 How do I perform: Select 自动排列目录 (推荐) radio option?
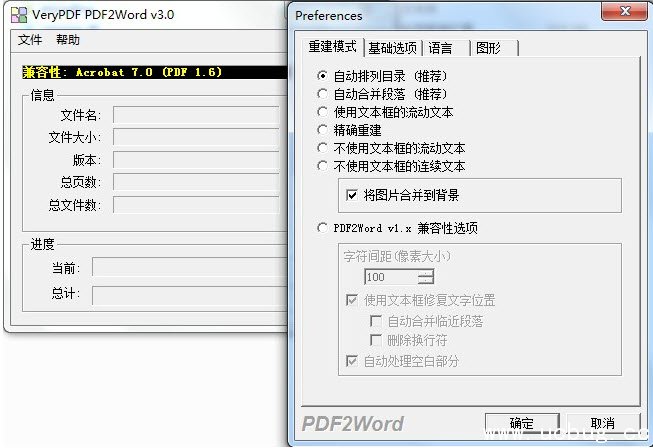coord(322,76)
